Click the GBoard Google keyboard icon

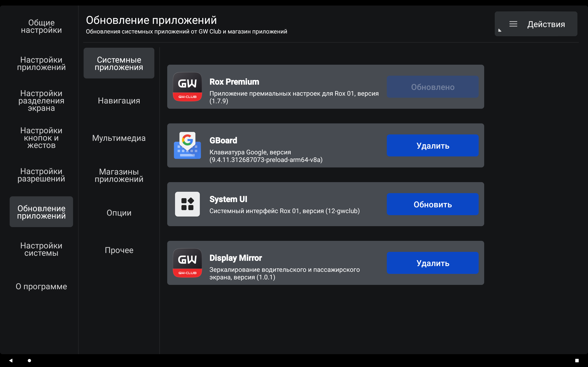coord(187,145)
